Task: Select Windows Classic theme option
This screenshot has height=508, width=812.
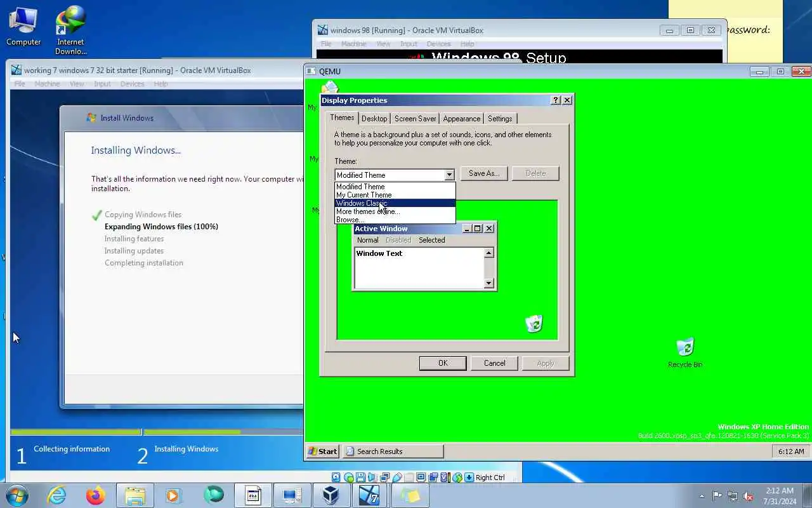Action: pyautogui.click(x=395, y=203)
